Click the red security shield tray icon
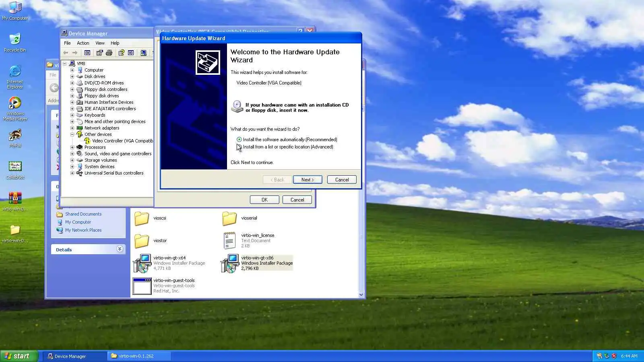This screenshot has height=362, width=644. click(614, 356)
